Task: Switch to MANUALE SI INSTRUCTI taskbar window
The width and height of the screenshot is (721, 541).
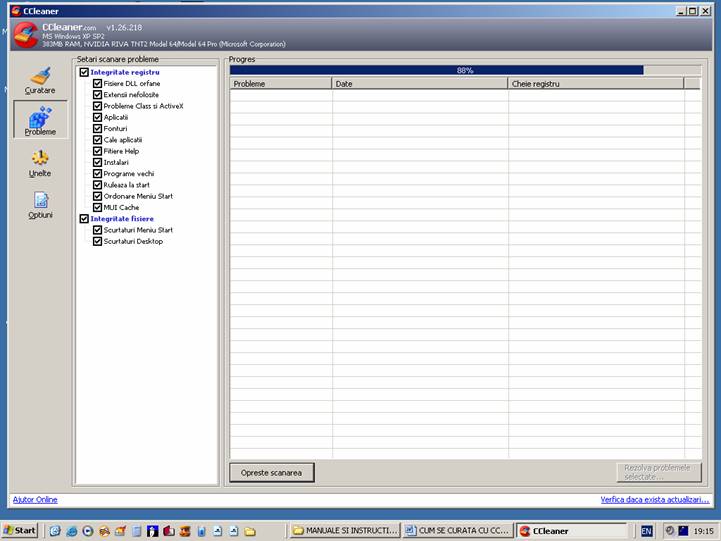Action: [x=345, y=530]
